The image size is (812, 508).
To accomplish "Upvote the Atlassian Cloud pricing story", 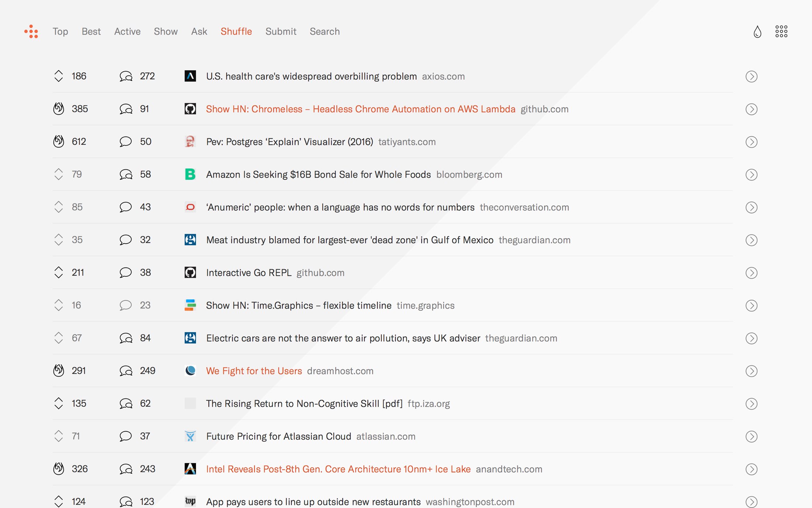I will [x=59, y=436].
